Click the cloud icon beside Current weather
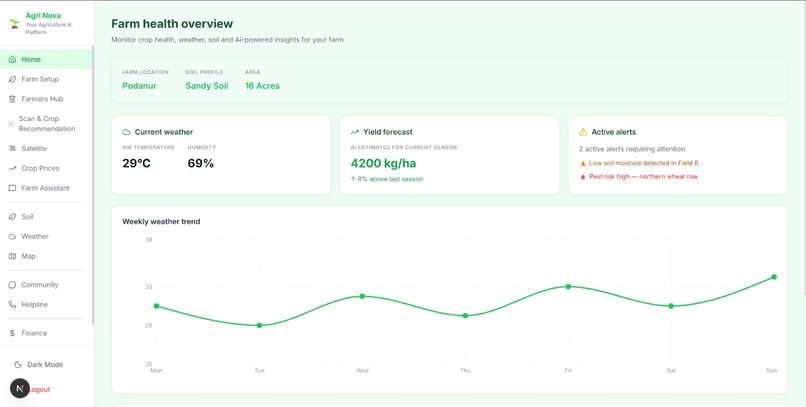The image size is (806, 407). (x=126, y=132)
